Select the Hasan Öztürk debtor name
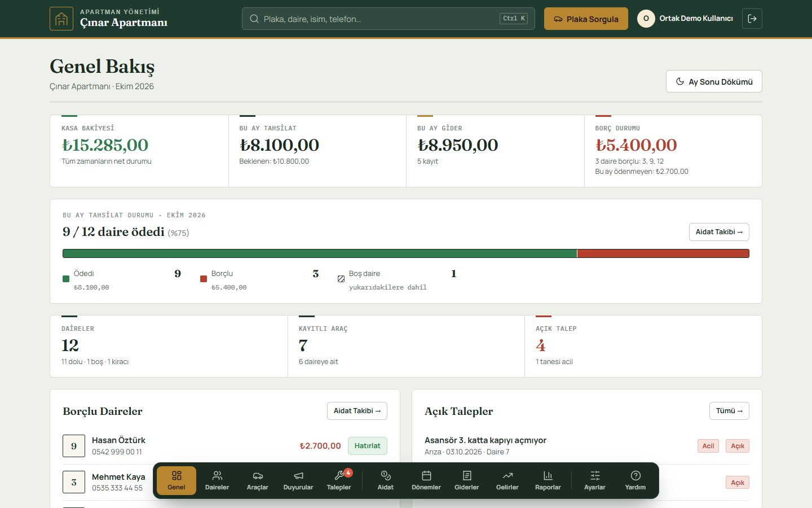Image resolution: width=812 pixels, height=508 pixels. [x=118, y=440]
